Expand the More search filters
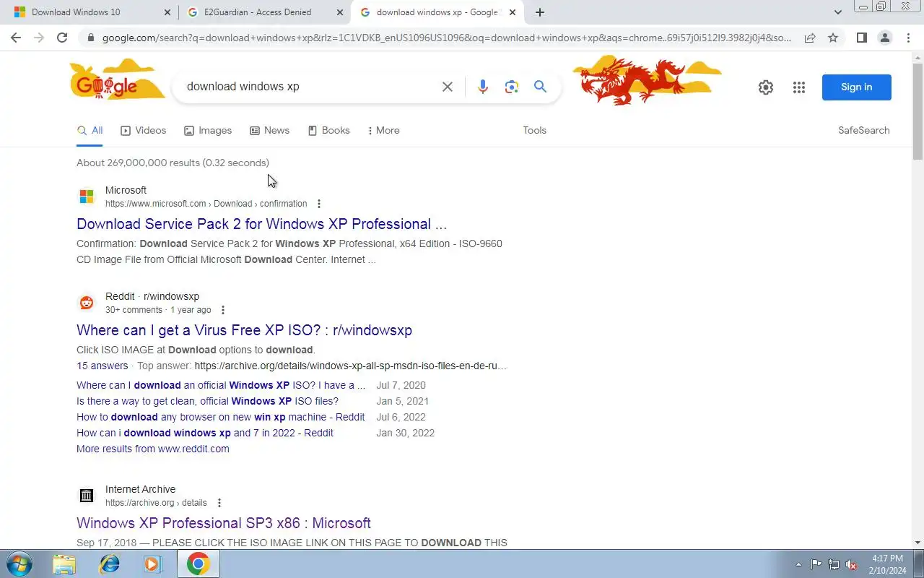This screenshot has height=578, width=924. point(383,131)
